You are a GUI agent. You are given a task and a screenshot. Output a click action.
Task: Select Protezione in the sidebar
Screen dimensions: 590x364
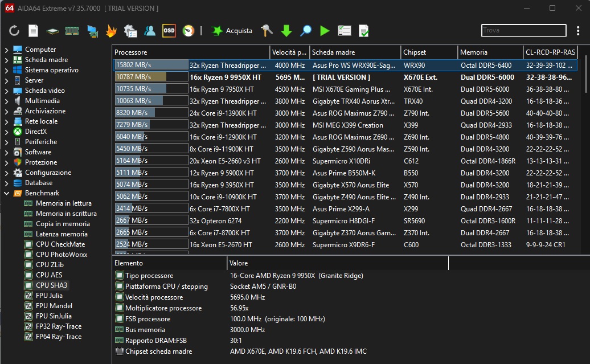click(x=41, y=162)
